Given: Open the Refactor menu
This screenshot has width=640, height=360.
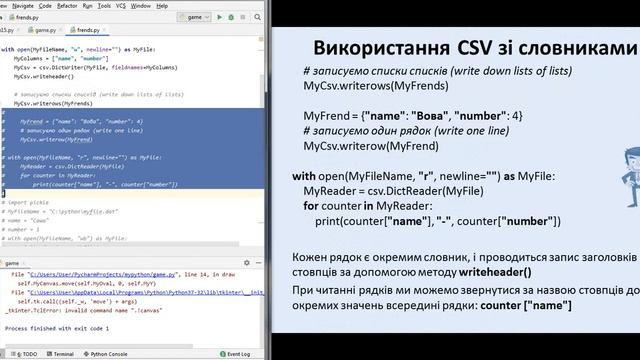Looking at the screenshot, I should point(67,6).
